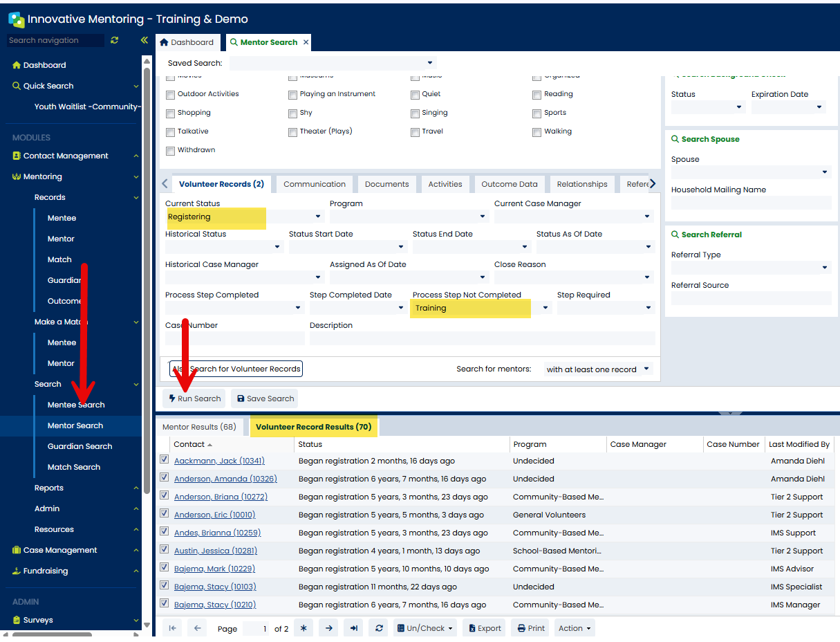Screen dimensions: 840x642
Task: Open Anderson, Amanda (10326) record link
Action: pos(225,479)
